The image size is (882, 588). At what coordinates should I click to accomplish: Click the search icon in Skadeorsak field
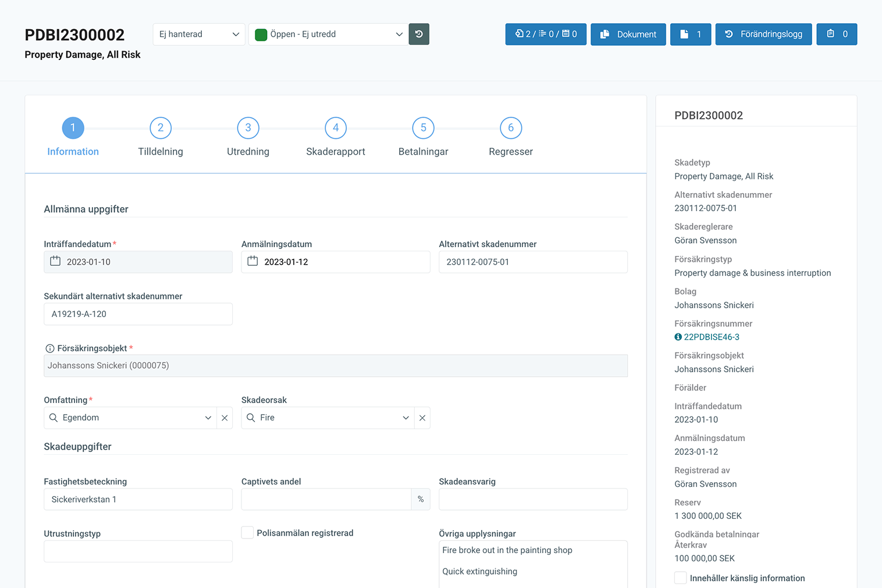[251, 418]
